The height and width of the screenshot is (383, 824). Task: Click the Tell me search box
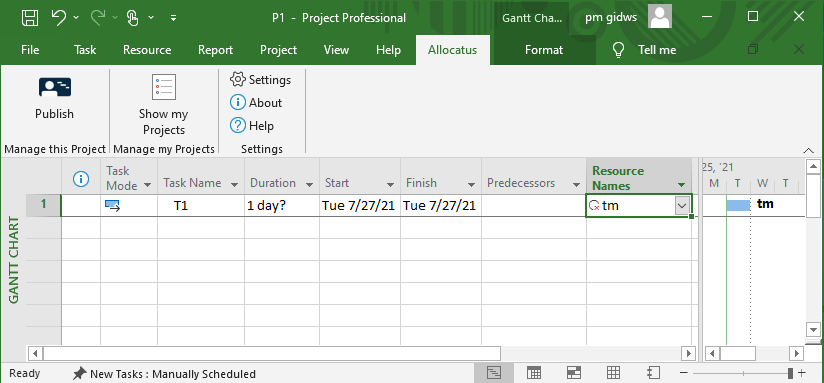[645, 50]
